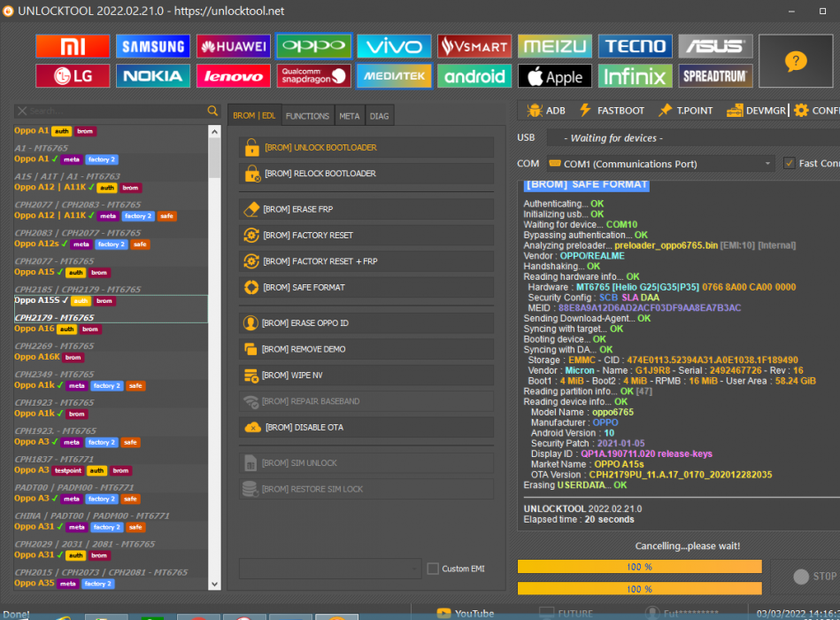Select the Huawei brand logo
Image resolution: width=840 pixels, height=620 pixels.
coord(233,46)
